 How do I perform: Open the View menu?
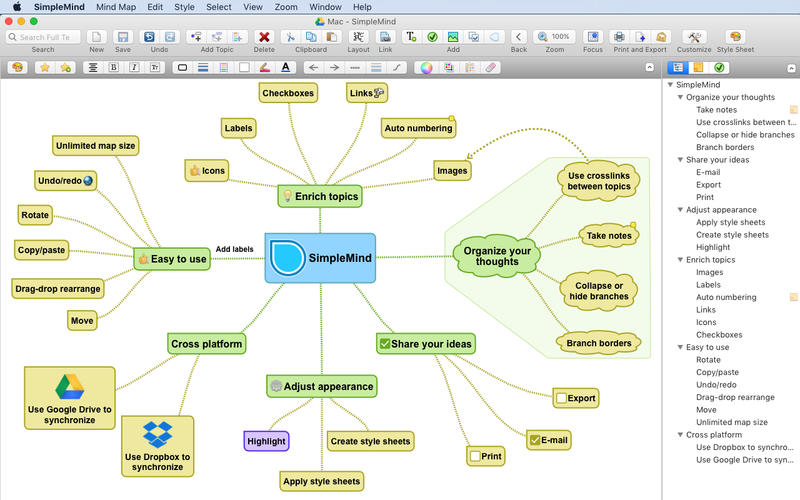click(253, 7)
